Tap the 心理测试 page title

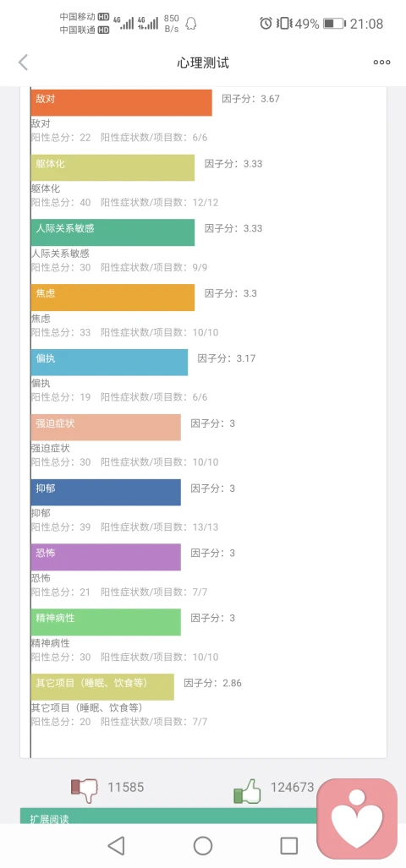tap(203, 63)
